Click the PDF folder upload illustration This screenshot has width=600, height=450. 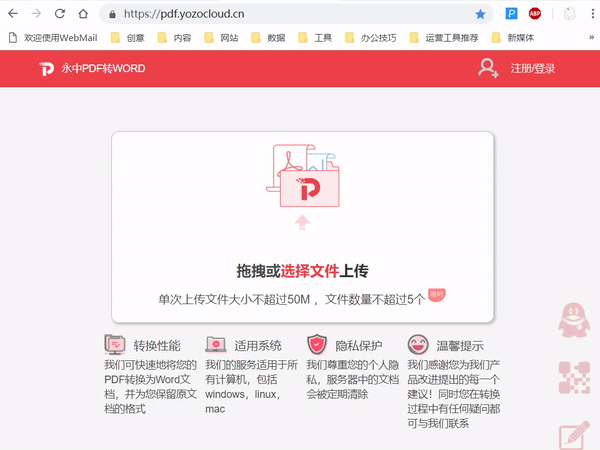click(304, 178)
